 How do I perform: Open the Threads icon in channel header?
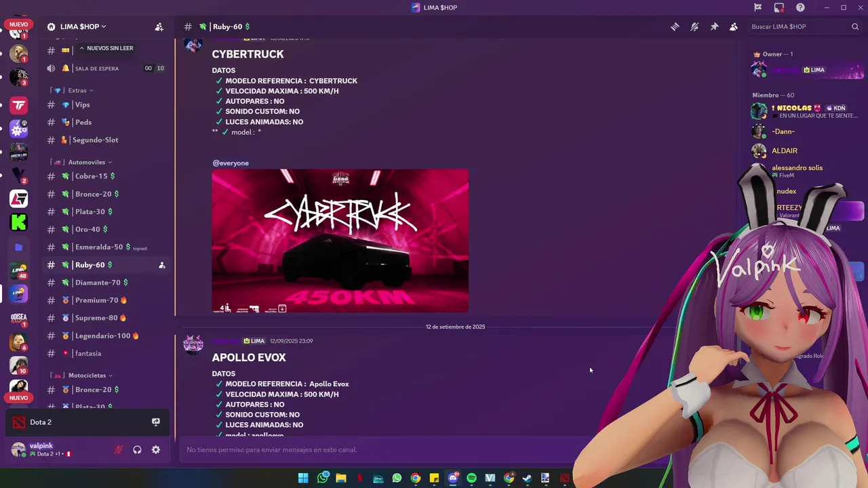[675, 26]
